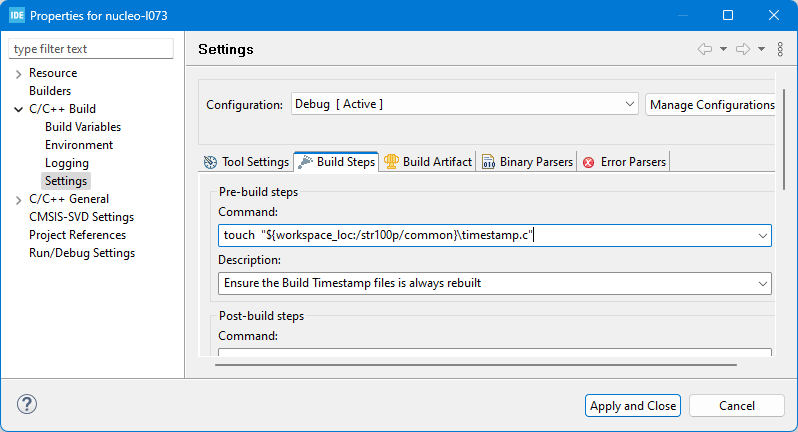Click the forward navigation arrow icon
The width and height of the screenshot is (798, 432).
coord(743,49)
